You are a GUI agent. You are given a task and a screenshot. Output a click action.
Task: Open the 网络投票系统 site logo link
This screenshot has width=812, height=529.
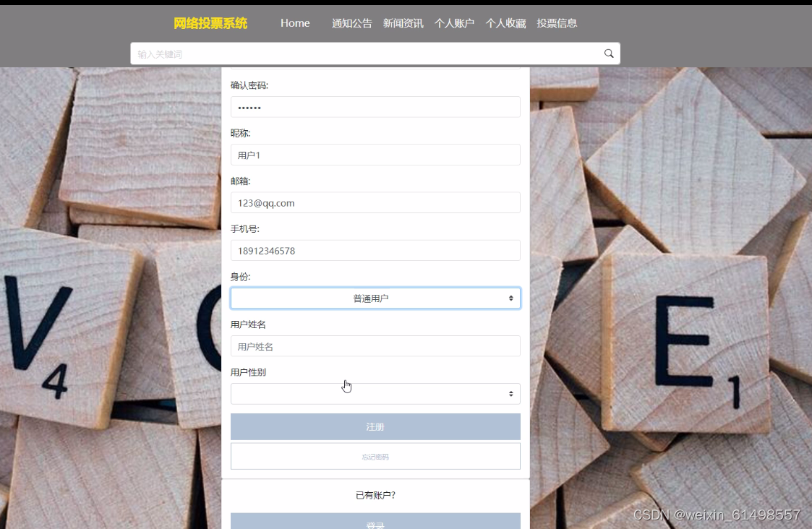click(210, 23)
